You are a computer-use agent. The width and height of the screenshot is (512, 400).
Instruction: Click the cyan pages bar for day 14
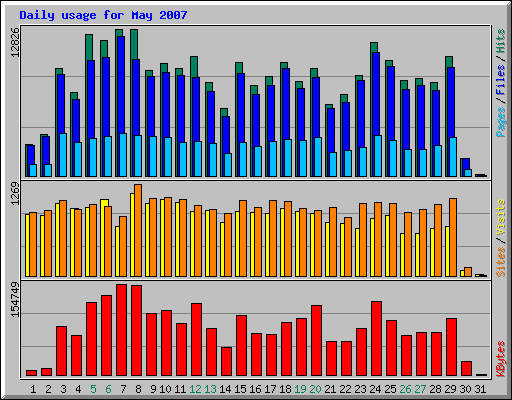(x=228, y=165)
